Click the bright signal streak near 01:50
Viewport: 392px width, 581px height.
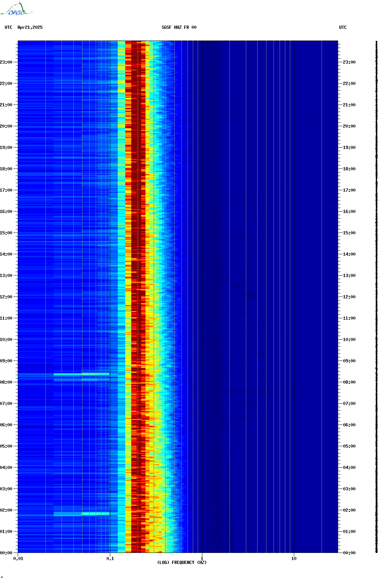[95, 513]
